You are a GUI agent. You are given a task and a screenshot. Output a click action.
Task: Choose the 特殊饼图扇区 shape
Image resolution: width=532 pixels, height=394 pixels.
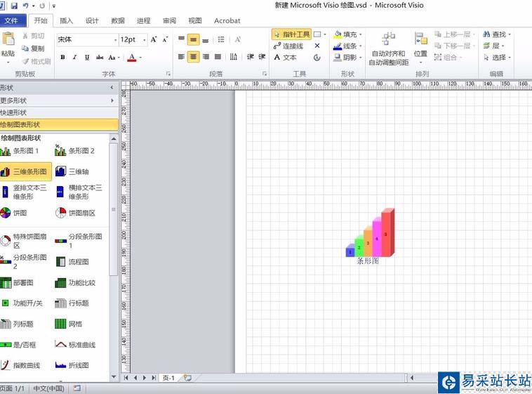tap(24, 241)
